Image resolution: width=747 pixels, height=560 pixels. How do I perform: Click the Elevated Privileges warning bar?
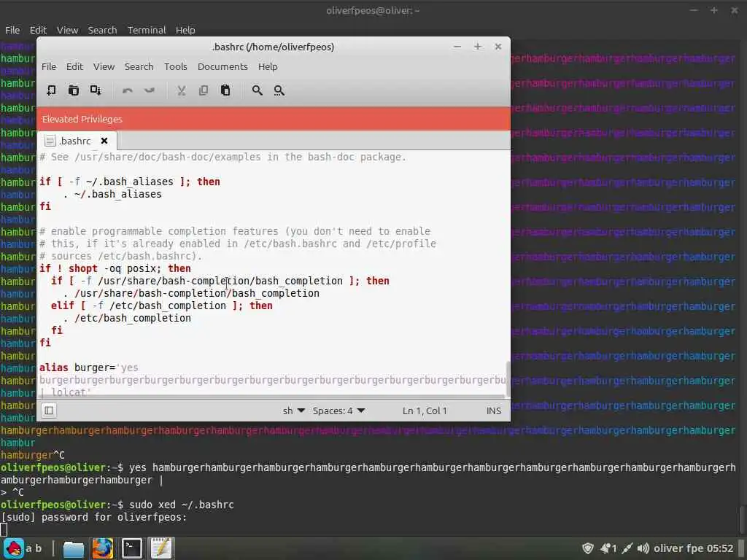pyautogui.click(x=274, y=119)
